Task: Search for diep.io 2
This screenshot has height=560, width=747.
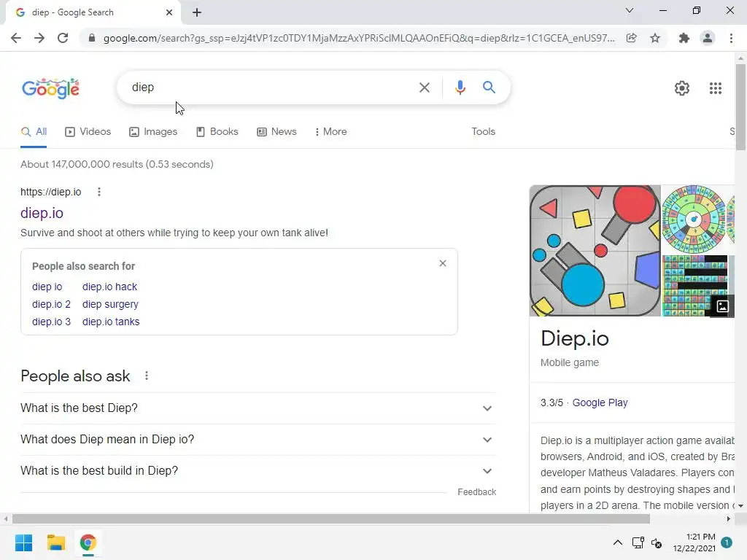Action: pyautogui.click(x=52, y=304)
